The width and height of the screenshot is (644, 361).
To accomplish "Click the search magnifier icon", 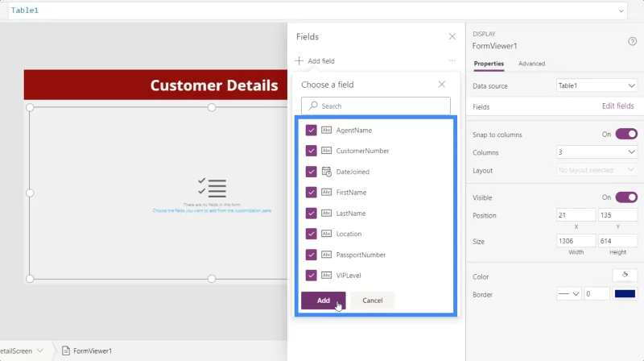I will click(x=313, y=106).
